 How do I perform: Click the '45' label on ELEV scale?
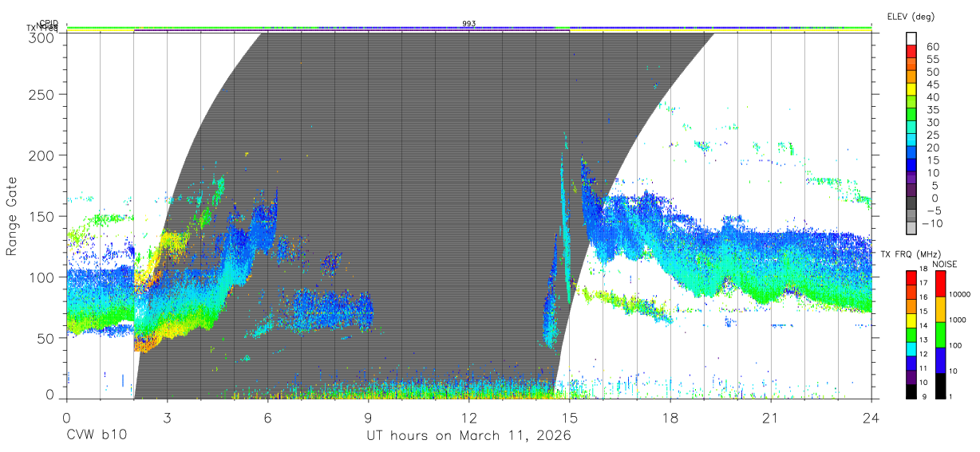click(x=932, y=85)
